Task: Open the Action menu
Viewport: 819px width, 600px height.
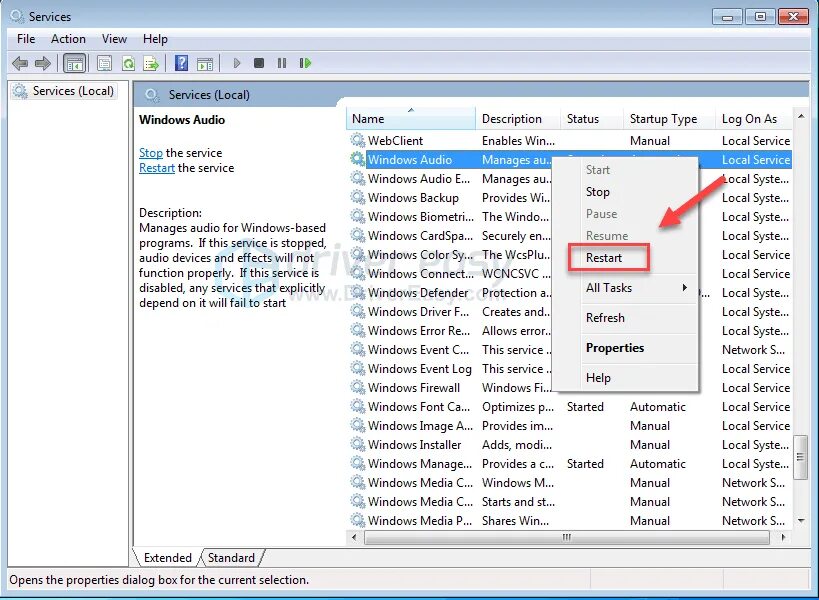Action: tap(68, 39)
